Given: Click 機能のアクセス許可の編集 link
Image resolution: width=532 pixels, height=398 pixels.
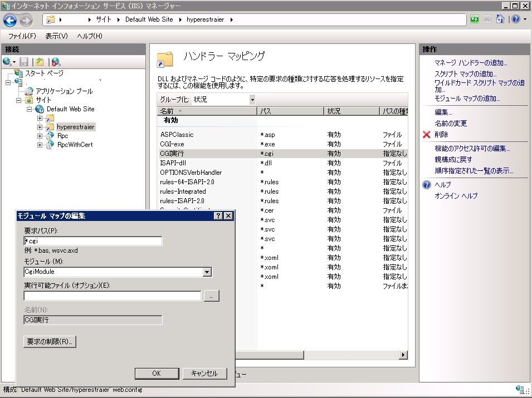Looking at the screenshot, I should (472, 149).
